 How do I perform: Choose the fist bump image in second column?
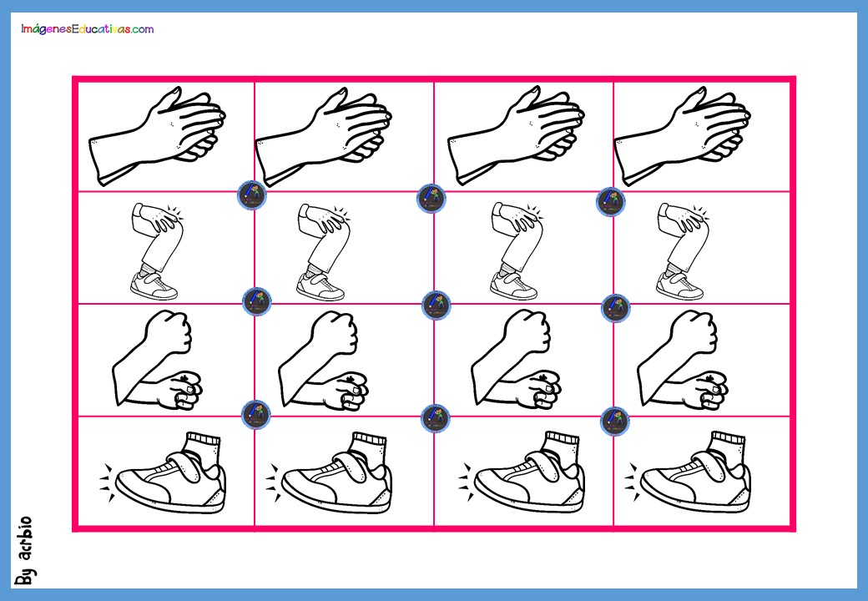pyautogui.click(x=323, y=360)
